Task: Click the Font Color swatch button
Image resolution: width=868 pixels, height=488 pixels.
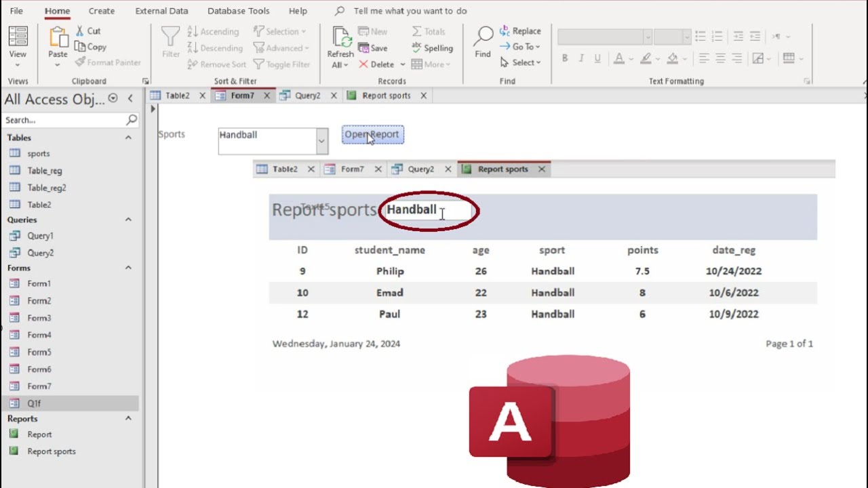Action: 618,59
